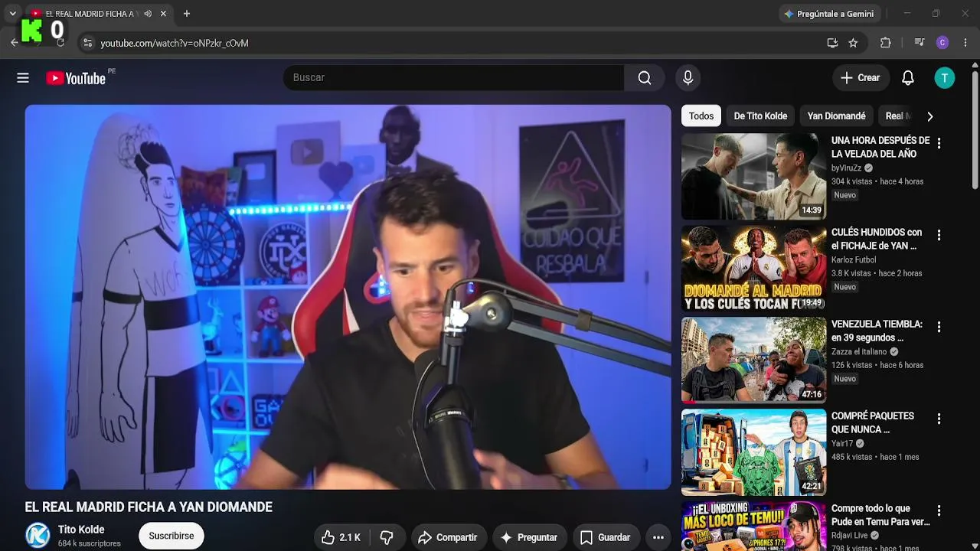Screen dimensions: 980x551
Task: Open more actions ellipsis below the video
Action: click(658, 537)
